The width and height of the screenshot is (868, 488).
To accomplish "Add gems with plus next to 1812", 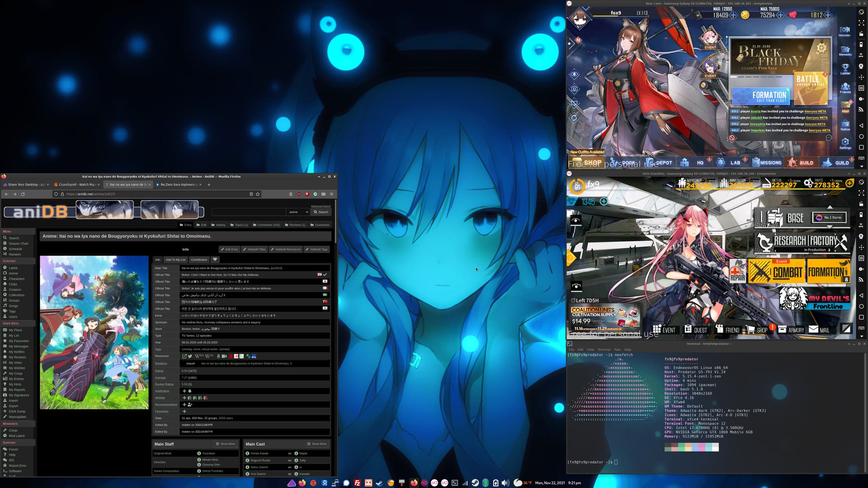I will 828,15.
